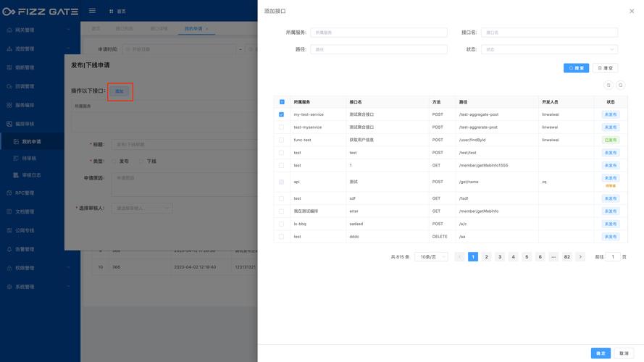The width and height of the screenshot is (644, 362).
Task: Click the 网关管理 sidebar icon
Action: click(9, 30)
